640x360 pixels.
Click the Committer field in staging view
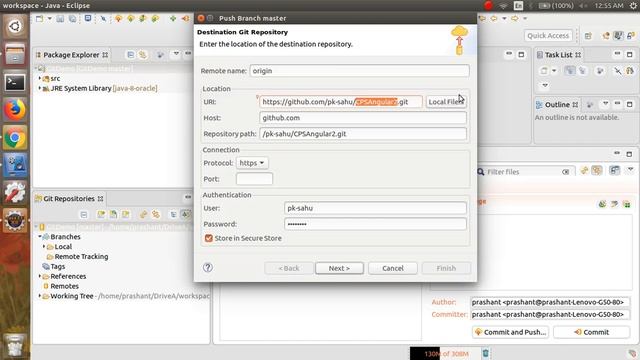[550, 314]
